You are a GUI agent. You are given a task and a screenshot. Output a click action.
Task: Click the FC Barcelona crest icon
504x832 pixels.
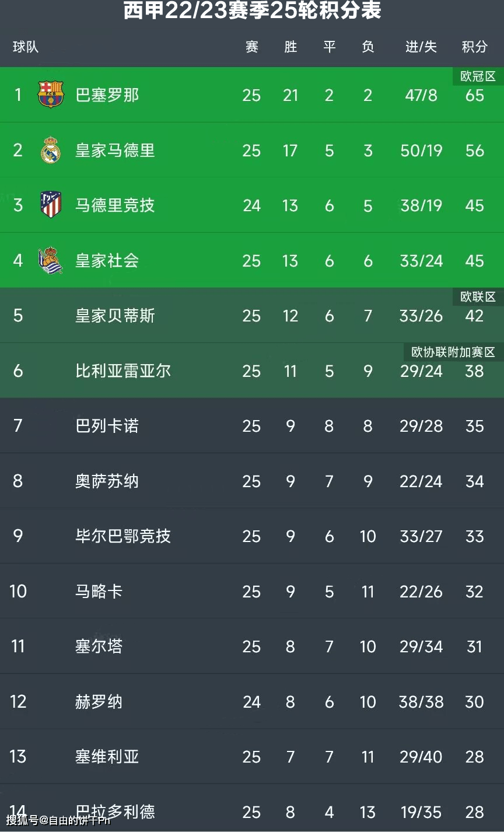click(x=51, y=95)
